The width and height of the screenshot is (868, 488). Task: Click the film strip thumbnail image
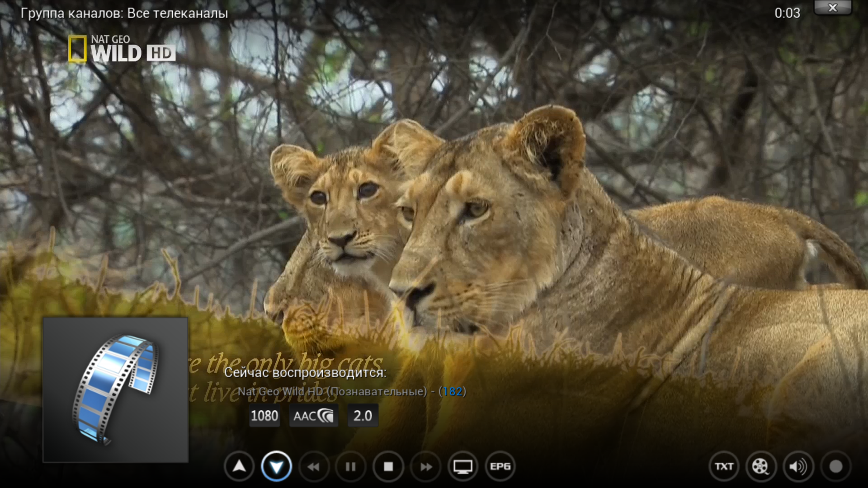[x=115, y=389]
